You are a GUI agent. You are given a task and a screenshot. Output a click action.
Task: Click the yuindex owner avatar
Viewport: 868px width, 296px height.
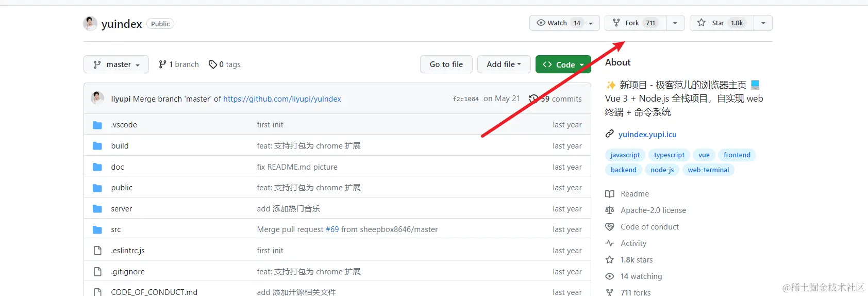(x=90, y=23)
